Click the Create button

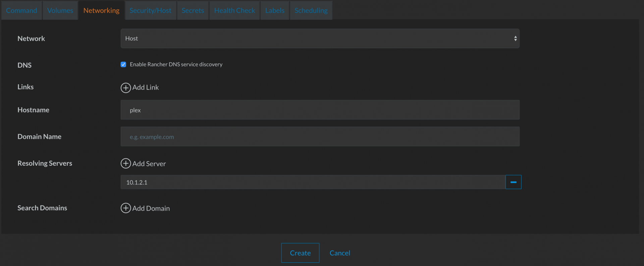[300, 253]
